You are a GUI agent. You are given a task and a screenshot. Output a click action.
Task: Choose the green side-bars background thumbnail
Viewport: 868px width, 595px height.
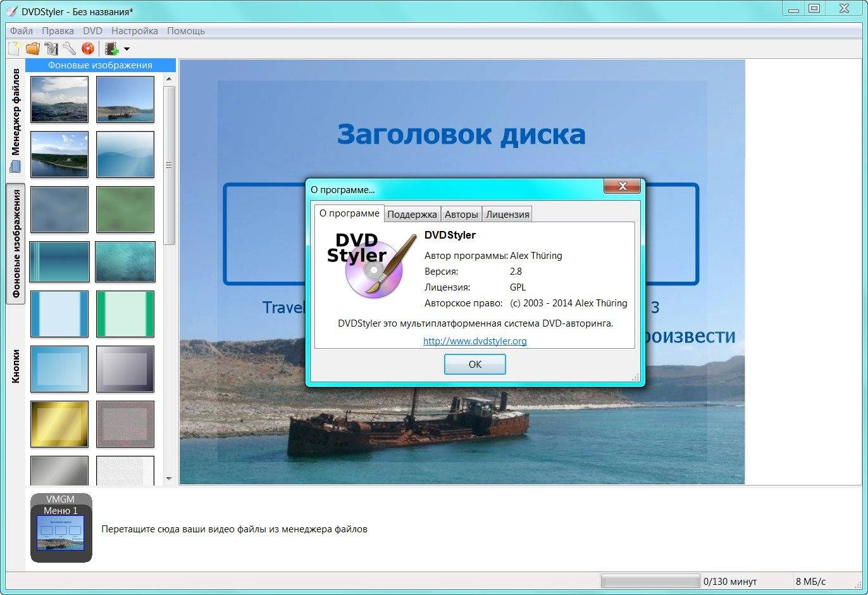(125, 314)
